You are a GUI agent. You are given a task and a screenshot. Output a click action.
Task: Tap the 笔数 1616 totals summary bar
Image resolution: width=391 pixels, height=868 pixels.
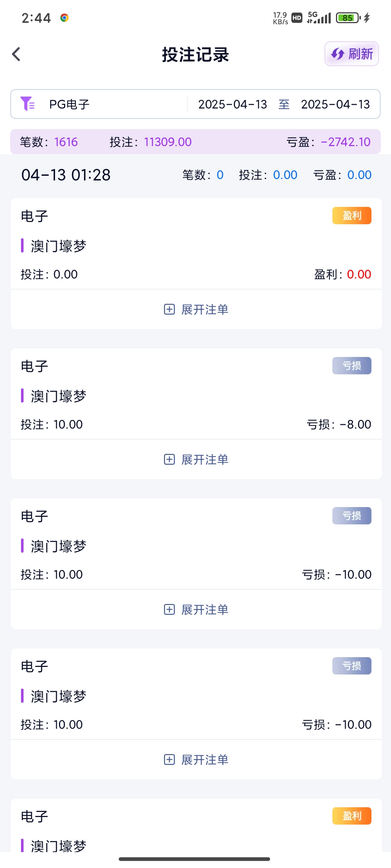click(195, 142)
